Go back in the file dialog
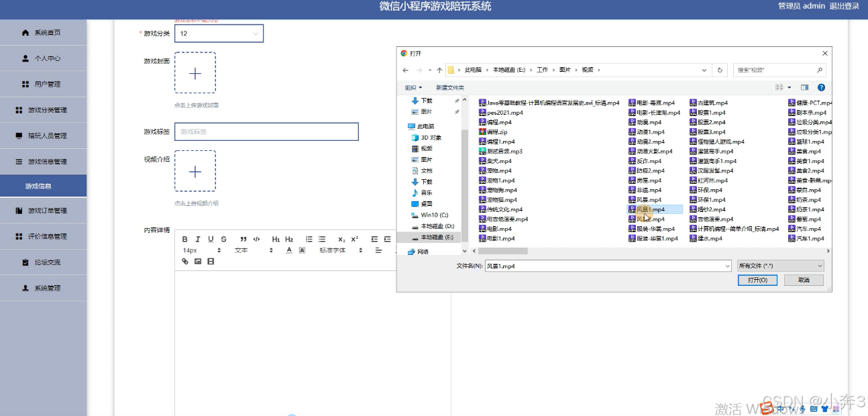Screen dimensions: 868x416 [406, 70]
